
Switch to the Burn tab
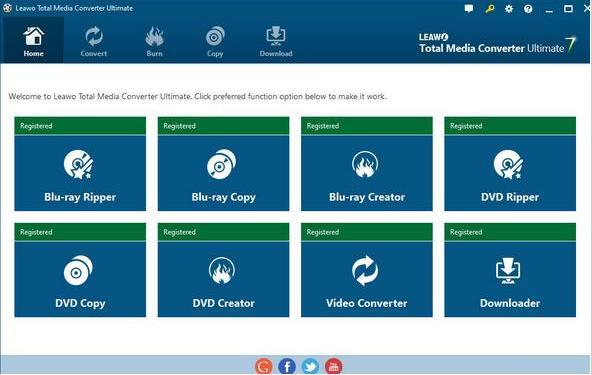click(154, 42)
